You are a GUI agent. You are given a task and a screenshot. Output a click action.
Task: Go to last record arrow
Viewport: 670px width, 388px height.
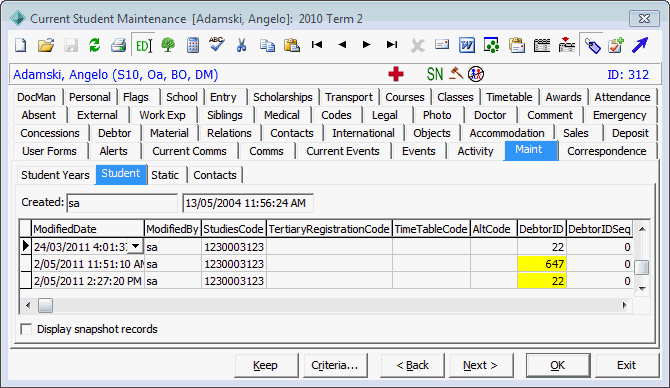[x=392, y=44]
